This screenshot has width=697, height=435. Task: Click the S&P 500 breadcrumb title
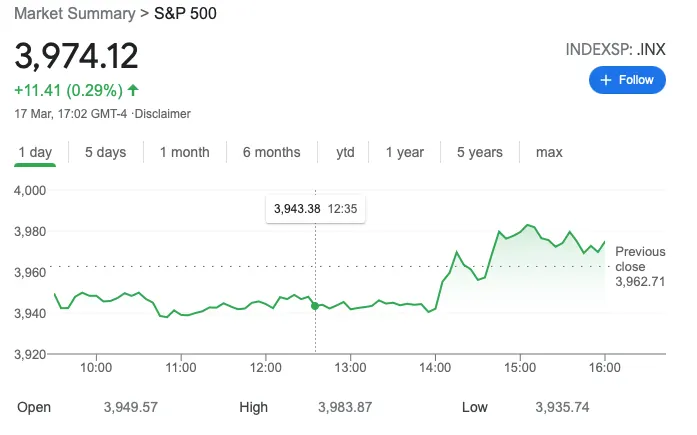(x=184, y=14)
